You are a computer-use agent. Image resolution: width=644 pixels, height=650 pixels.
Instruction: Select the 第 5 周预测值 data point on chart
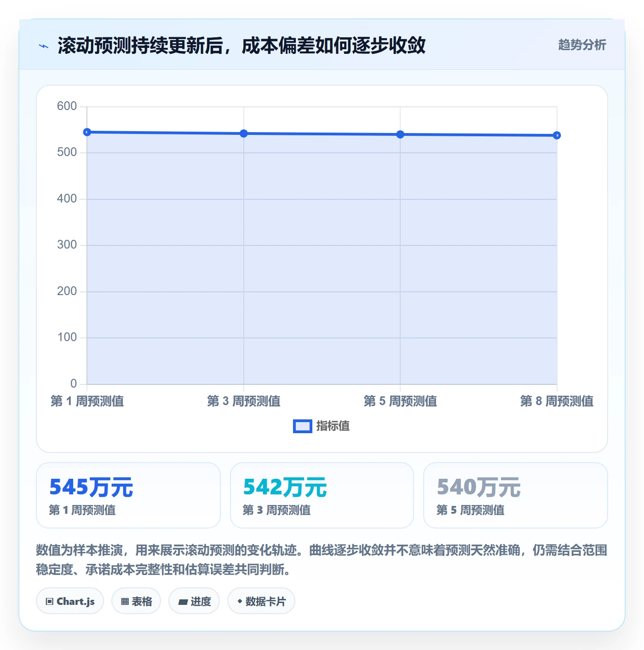click(x=400, y=134)
